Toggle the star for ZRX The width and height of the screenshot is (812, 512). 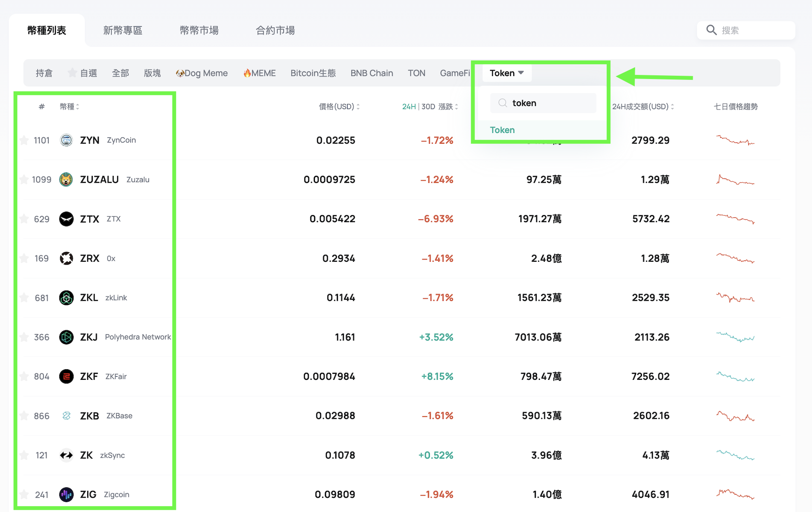click(24, 258)
